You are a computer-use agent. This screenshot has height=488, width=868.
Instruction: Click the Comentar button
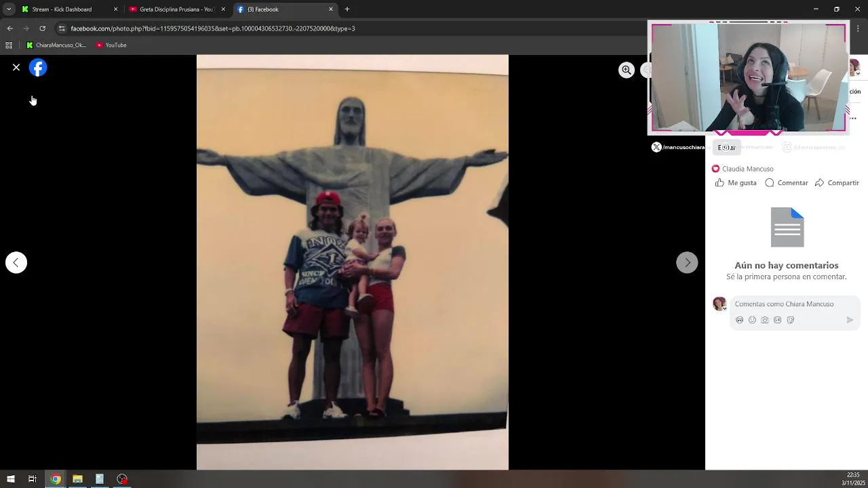(x=787, y=183)
